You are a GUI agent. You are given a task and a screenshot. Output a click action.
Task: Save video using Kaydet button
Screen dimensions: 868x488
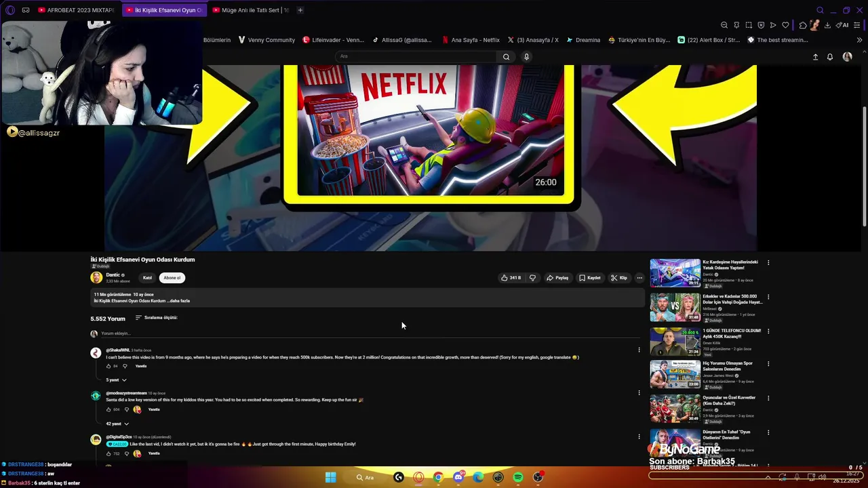click(590, 278)
